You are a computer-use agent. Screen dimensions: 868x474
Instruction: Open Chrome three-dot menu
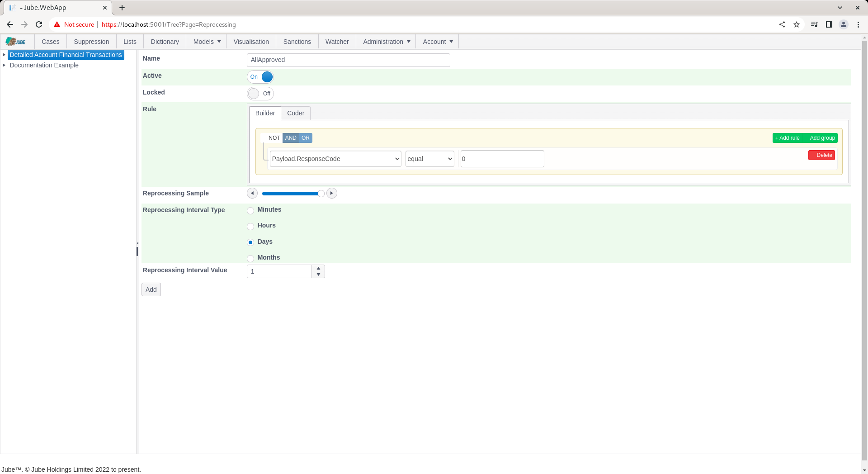click(858, 24)
